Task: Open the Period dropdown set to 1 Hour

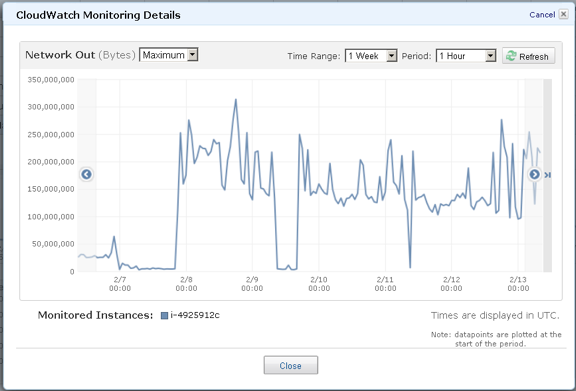Action: (x=466, y=56)
